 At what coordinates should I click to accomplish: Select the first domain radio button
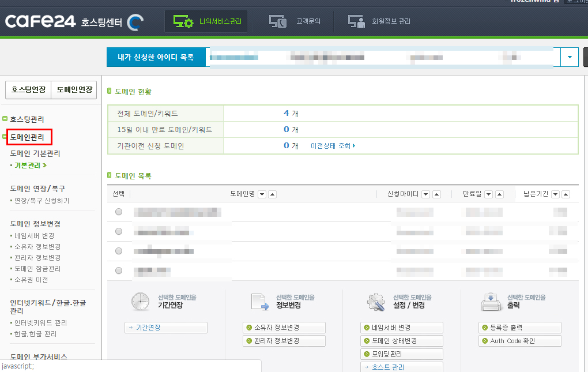[x=119, y=212]
